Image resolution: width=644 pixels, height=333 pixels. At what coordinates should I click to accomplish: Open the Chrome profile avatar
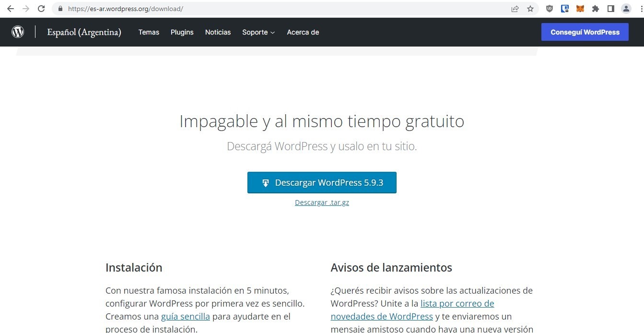[626, 9]
